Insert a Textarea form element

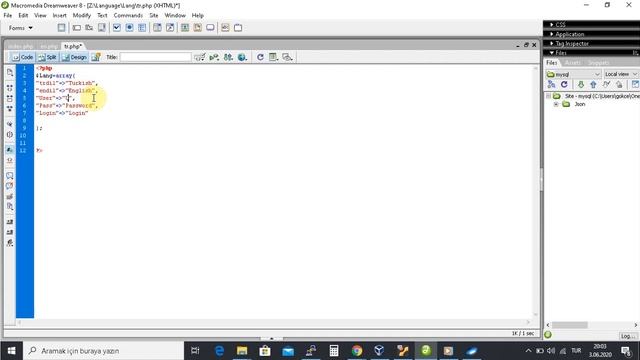pos(102,28)
